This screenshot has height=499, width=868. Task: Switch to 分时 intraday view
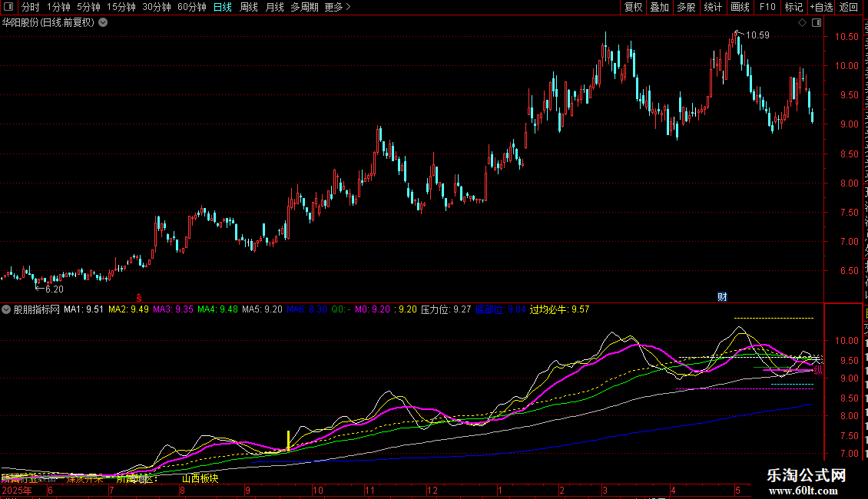tap(31, 7)
